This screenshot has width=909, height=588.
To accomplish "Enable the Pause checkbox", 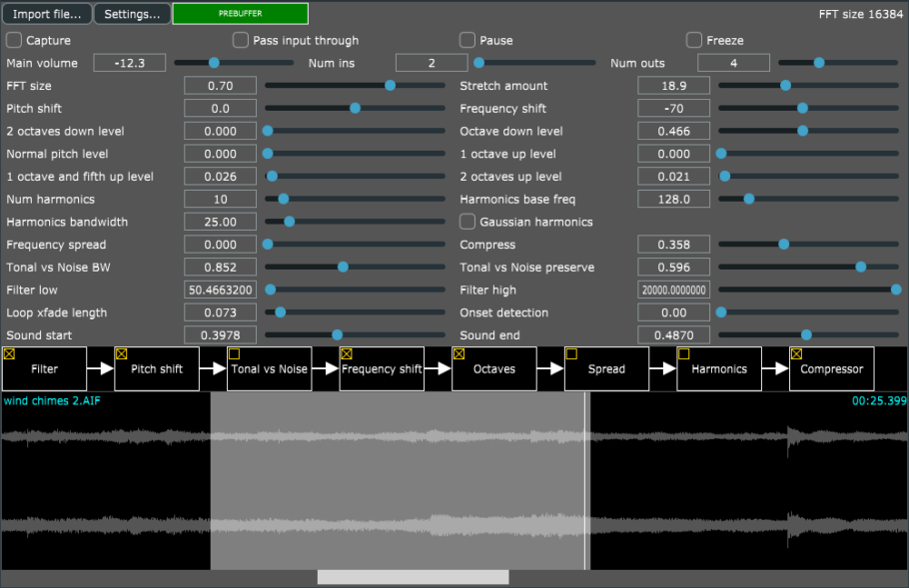I will point(466,40).
